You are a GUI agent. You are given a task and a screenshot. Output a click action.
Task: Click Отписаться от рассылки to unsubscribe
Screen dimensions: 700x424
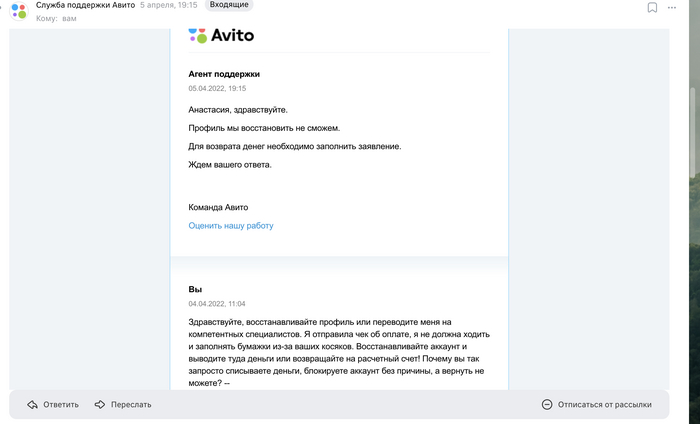point(597,404)
